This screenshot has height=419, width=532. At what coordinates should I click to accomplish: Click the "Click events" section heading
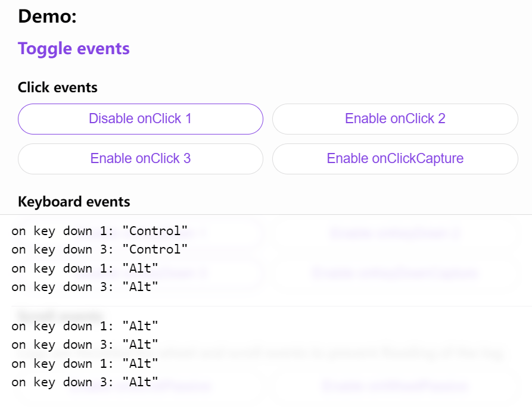pyautogui.click(x=57, y=87)
